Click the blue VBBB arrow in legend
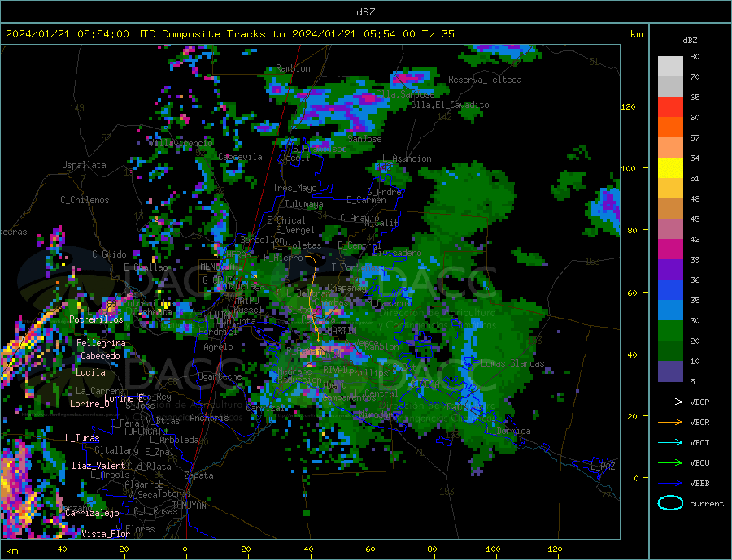Image resolution: width=732 pixels, height=560 pixels. click(670, 483)
